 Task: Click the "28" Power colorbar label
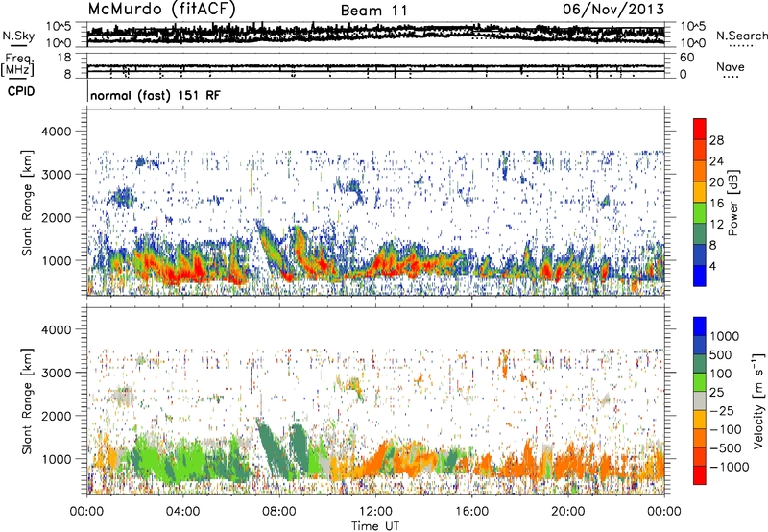pyautogui.click(x=716, y=140)
